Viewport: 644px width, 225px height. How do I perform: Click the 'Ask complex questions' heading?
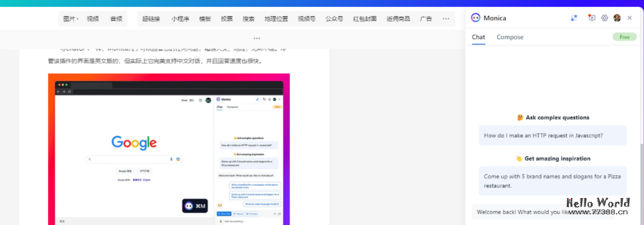553,117
